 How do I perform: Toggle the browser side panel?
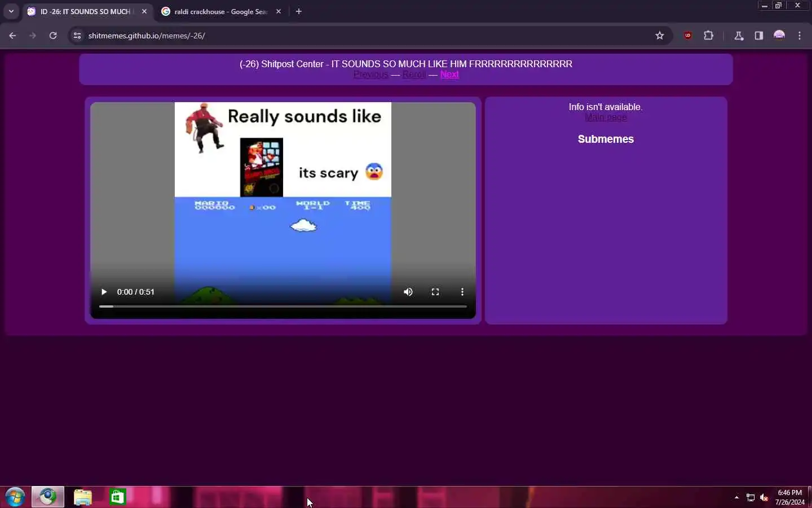tap(759, 36)
